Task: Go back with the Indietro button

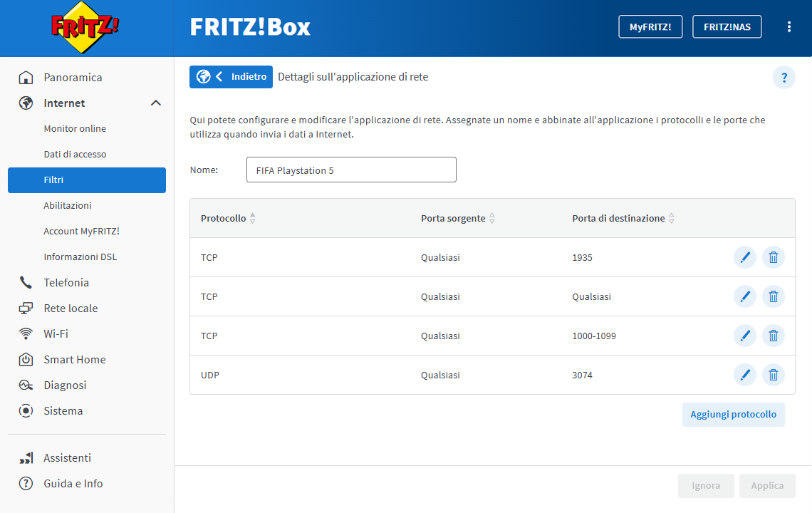Action: [x=231, y=77]
